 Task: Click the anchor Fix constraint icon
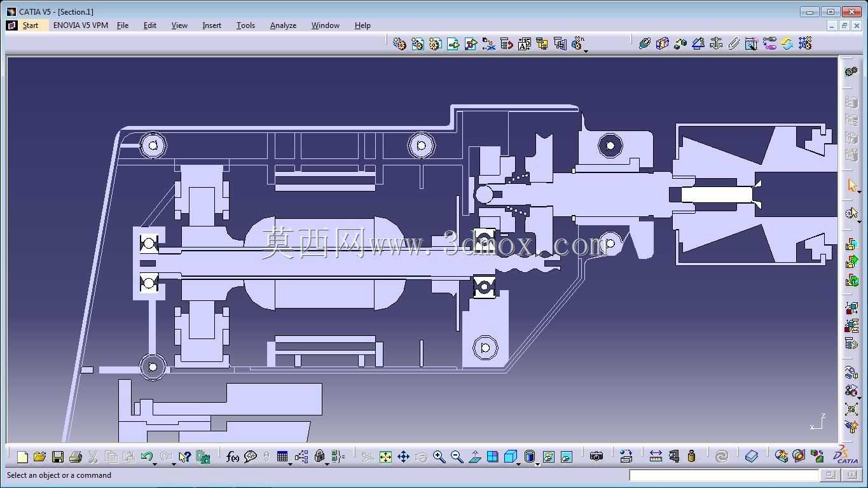point(716,43)
